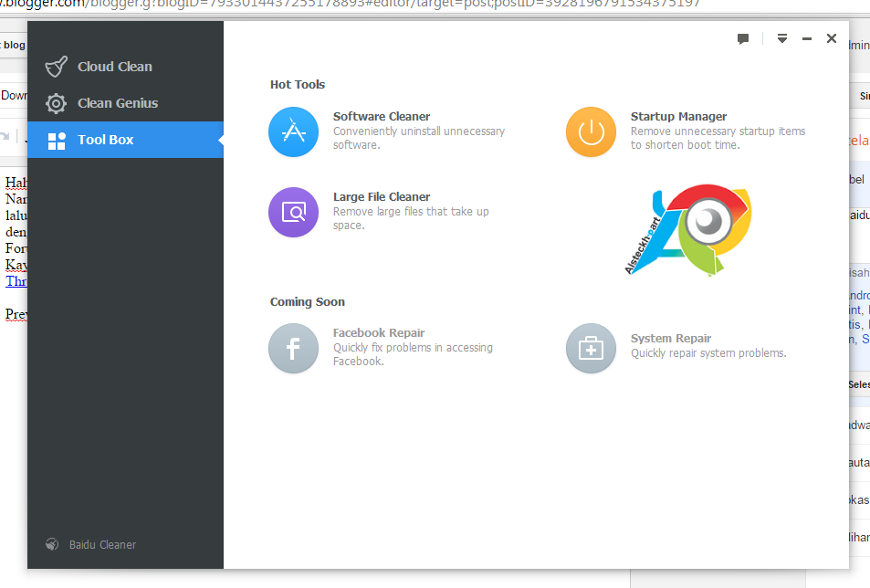Click the blue link in the blog editor
This screenshot has width=870, height=588.
tap(16, 281)
